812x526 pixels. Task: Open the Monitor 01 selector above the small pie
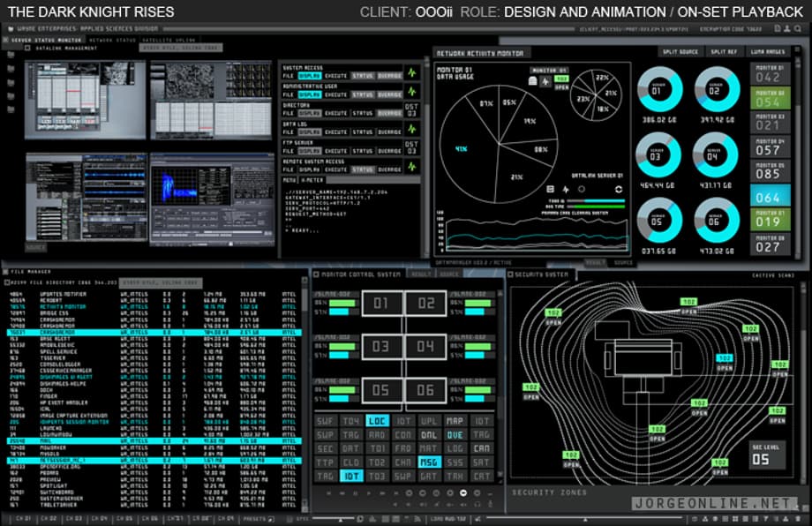click(550, 70)
